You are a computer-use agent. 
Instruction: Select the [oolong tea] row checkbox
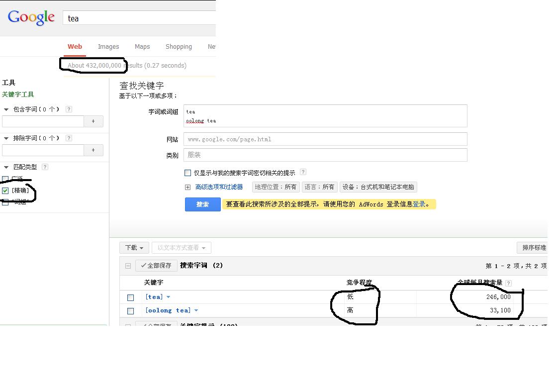pyautogui.click(x=130, y=311)
